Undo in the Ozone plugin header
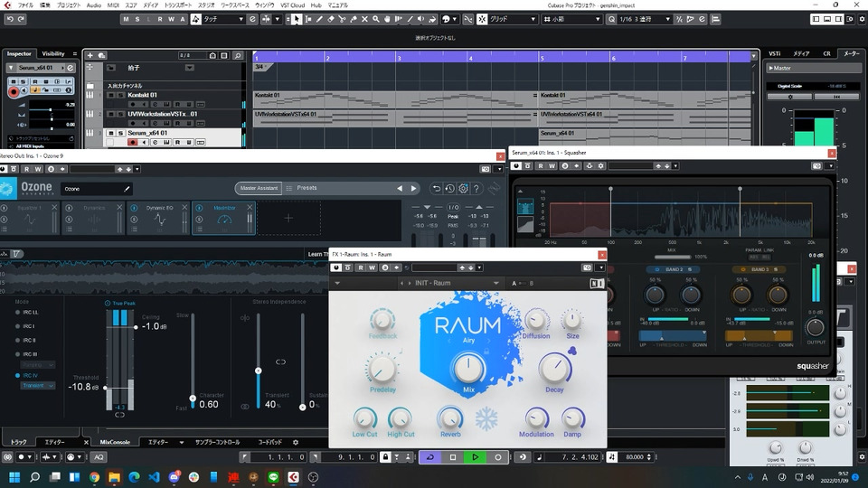Screen dimensions: 868x488 [436, 189]
